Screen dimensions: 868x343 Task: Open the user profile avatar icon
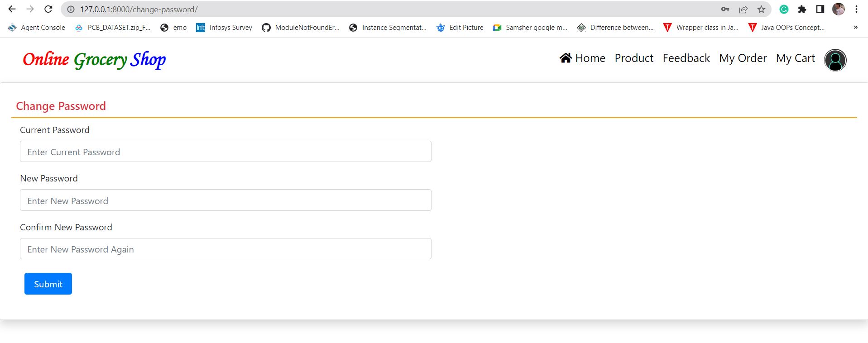click(x=835, y=60)
